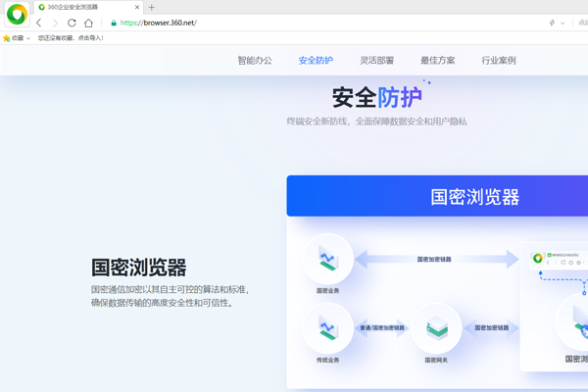Click the 收藏 favorites star icon

7,38
